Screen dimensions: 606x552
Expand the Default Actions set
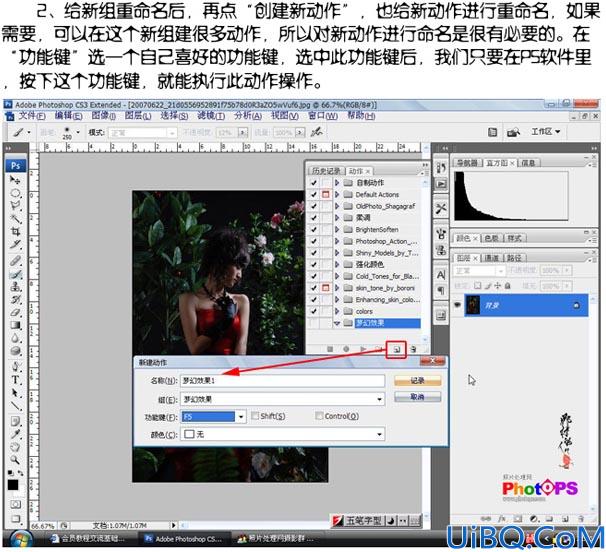(x=337, y=194)
